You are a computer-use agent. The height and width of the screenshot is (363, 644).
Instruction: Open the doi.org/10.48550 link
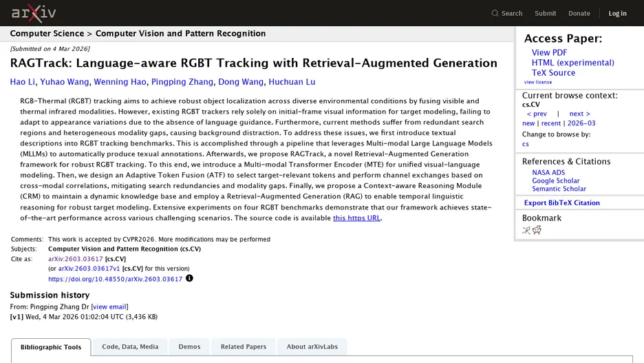[115, 279]
